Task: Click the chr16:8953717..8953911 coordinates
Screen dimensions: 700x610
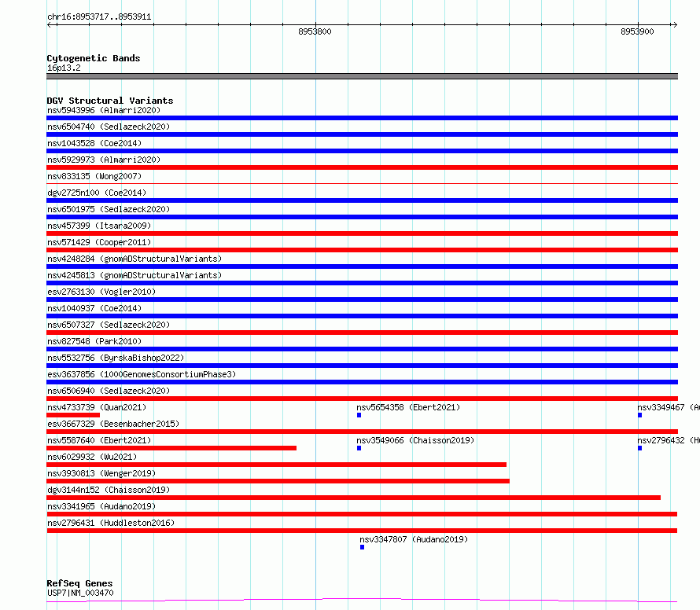Action: pos(99,17)
